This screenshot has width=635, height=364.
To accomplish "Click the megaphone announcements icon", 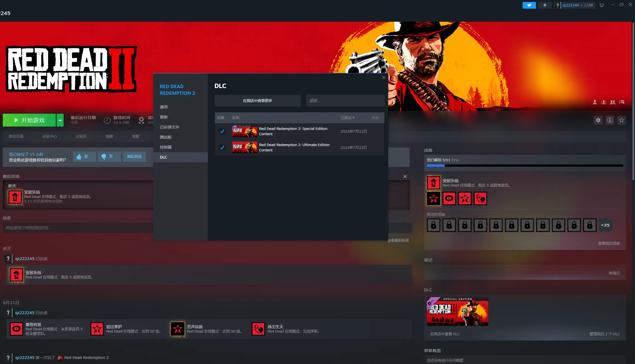I will coord(529,5).
